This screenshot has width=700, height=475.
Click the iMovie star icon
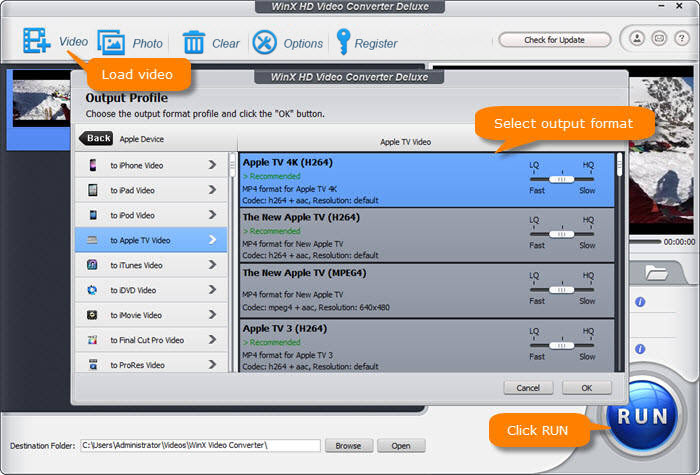[x=92, y=315]
